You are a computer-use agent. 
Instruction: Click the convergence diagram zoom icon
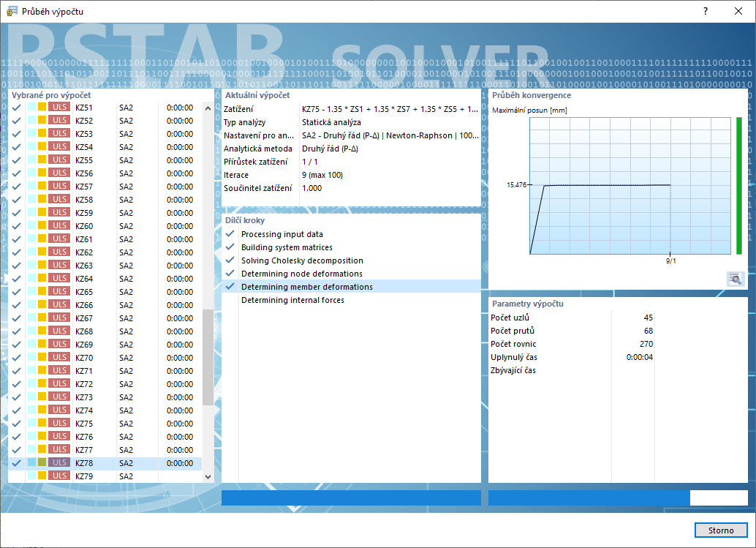735,279
